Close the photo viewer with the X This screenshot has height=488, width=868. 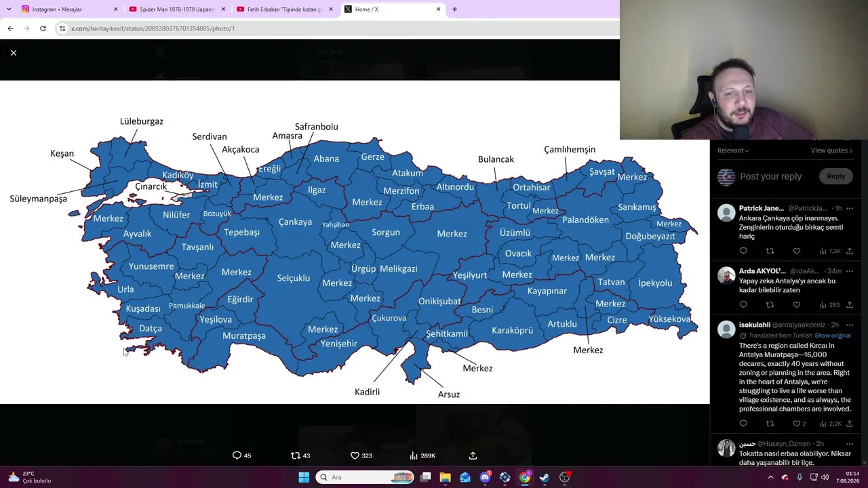[14, 53]
